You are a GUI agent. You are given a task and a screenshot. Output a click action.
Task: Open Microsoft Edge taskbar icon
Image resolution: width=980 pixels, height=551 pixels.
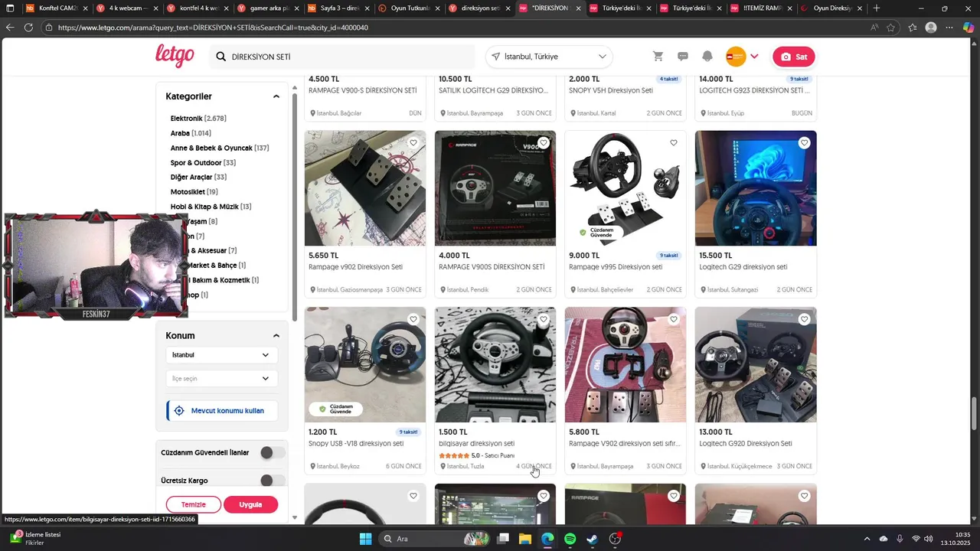547,539
